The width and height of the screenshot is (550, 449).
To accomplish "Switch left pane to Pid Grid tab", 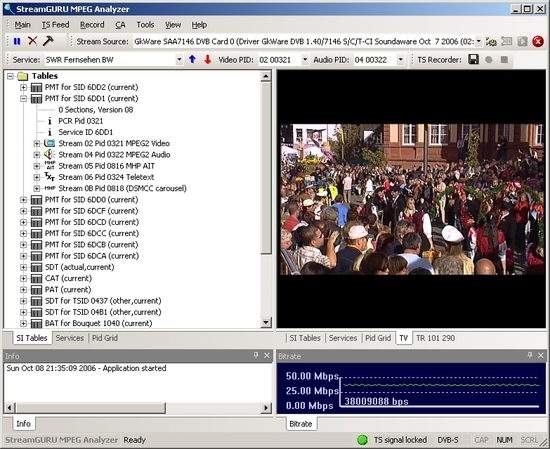I will (105, 338).
